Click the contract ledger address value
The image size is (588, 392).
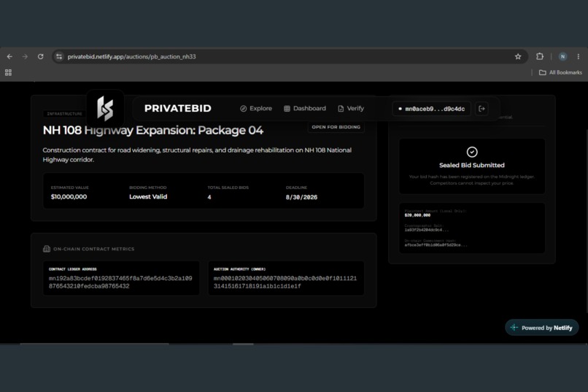pyautogui.click(x=120, y=282)
